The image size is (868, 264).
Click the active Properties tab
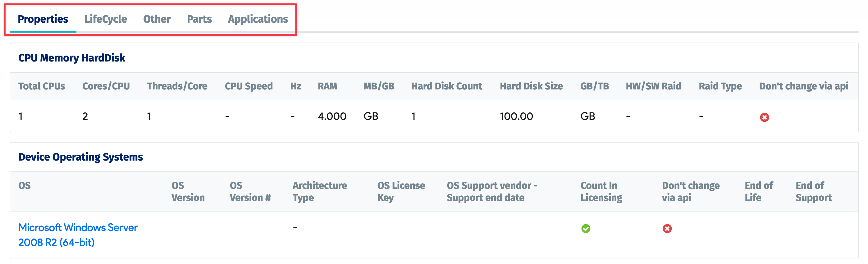point(43,19)
